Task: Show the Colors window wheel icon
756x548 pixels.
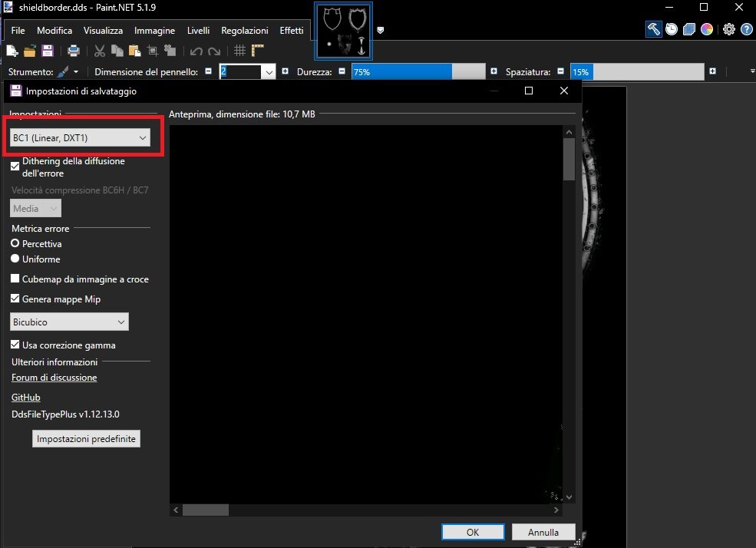Action: (707, 29)
